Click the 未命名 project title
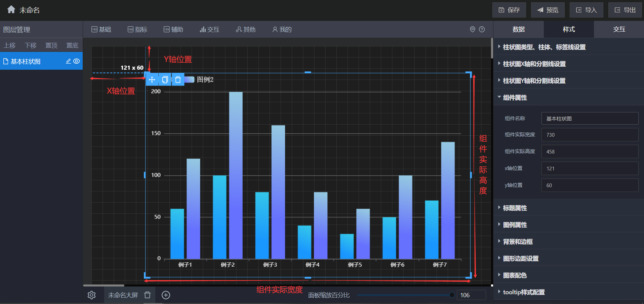This screenshot has width=644, height=304. click(x=29, y=10)
